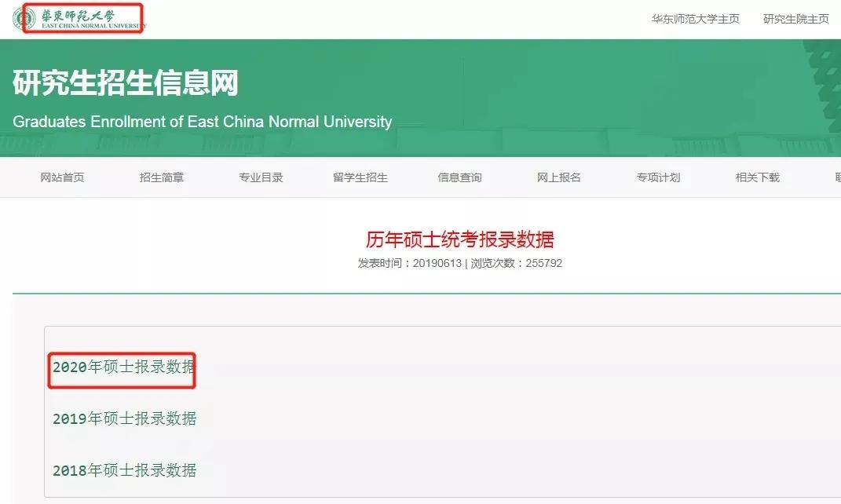Open 留学生招生 navigation item
This screenshot has width=841, height=504.
point(360,177)
